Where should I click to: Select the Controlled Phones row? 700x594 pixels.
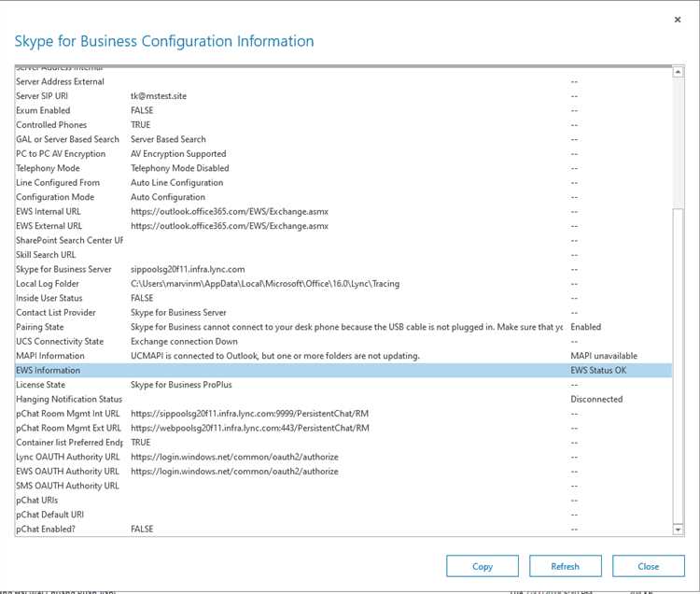point(343,124)
